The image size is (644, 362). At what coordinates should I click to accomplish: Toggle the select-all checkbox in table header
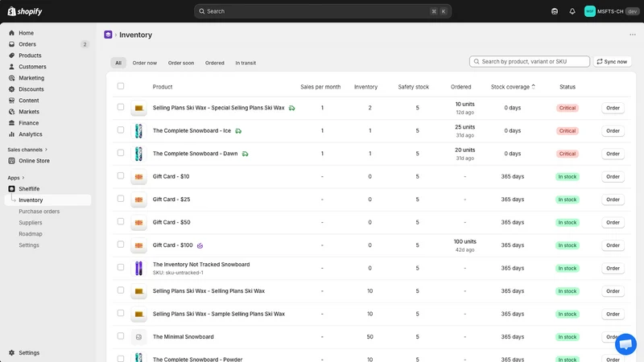click(x=120, y=86)
